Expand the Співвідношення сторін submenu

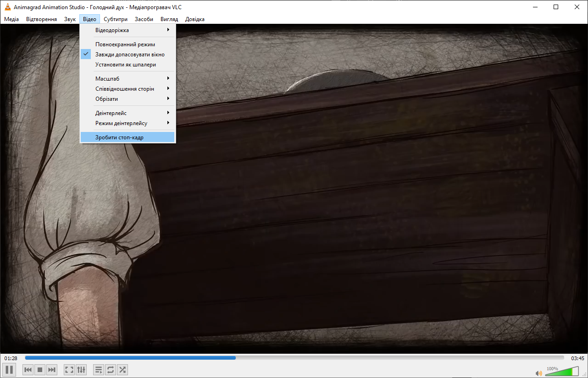(128, 89)
